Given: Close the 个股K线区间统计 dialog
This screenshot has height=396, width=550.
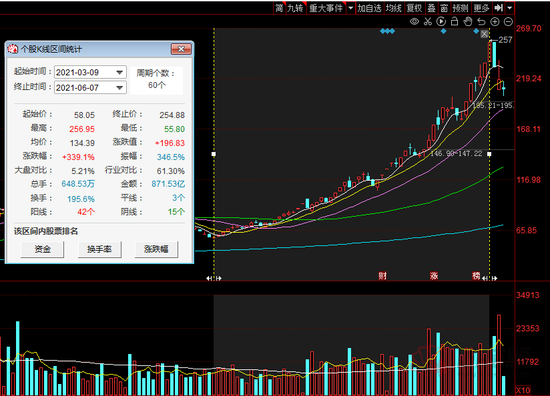Looking at the screenshot, I should tap(181, 49).
